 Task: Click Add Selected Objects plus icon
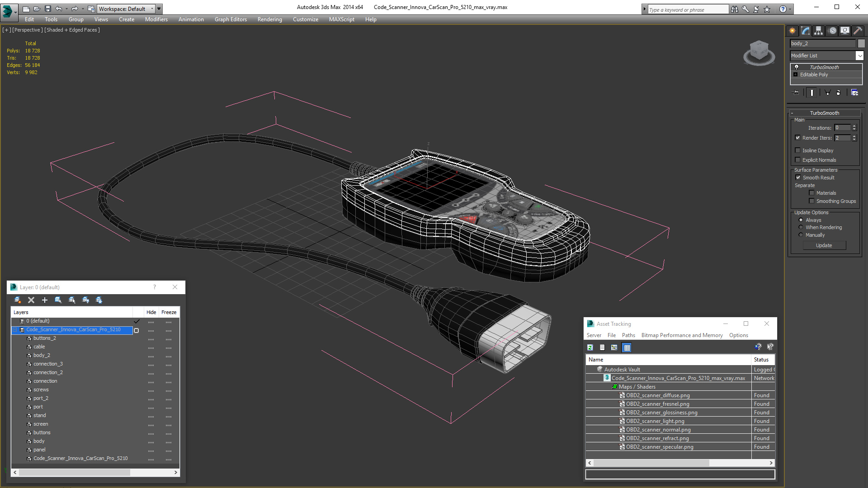click(45, 300)
